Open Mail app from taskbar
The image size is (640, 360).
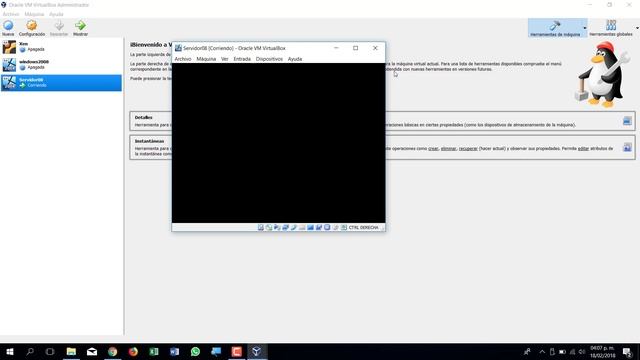pyautogui.click(x=92, y=351)
